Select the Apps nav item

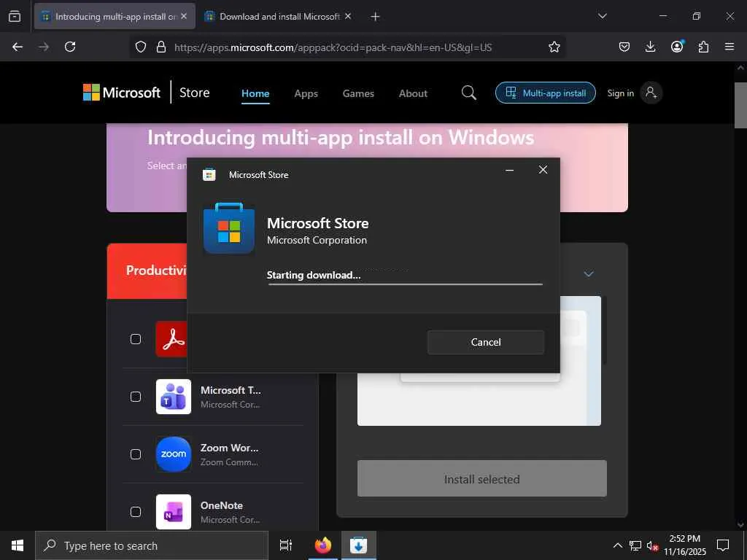click(x=306, y=93)
